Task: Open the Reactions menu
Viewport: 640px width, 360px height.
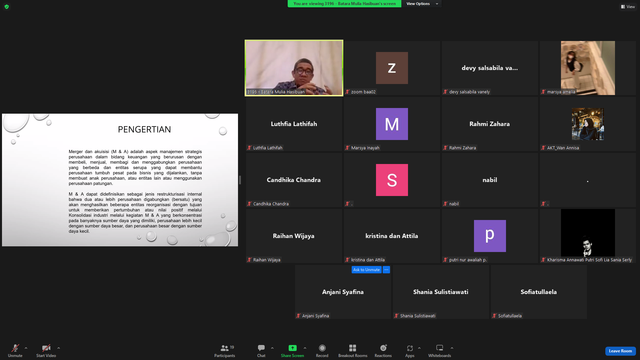Action: (x=383, y=350)
